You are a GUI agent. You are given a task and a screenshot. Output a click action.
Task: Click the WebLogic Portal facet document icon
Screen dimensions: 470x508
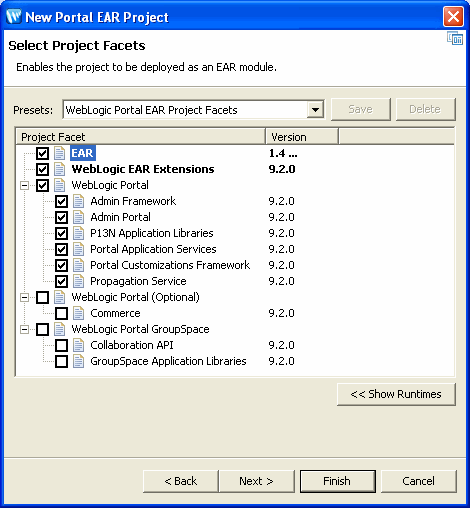coord(60,185)
